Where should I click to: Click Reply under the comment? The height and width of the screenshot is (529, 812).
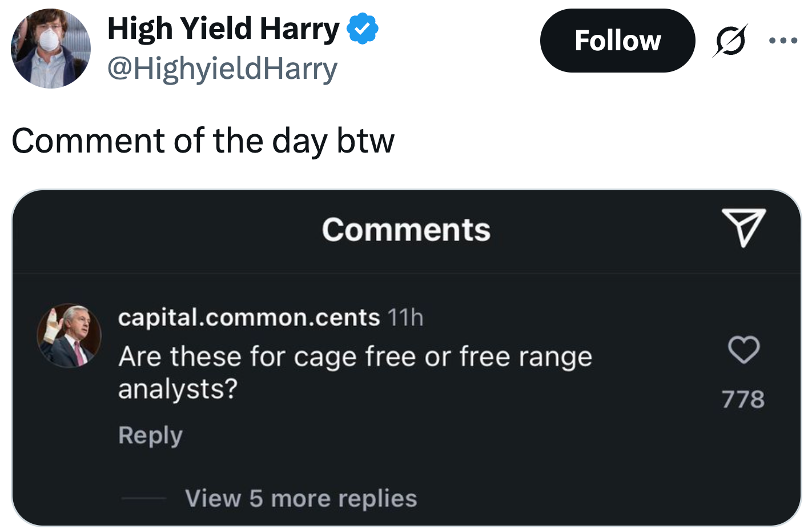pos(150,435)
